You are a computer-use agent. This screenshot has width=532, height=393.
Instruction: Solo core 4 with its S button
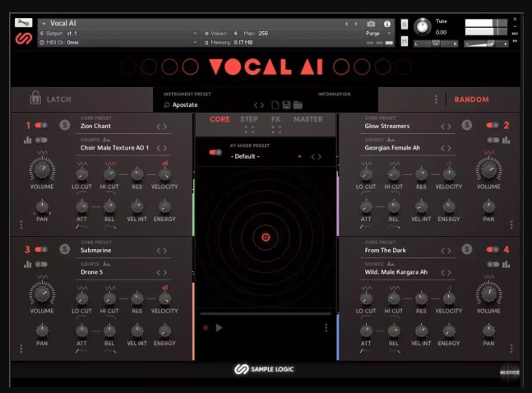[x=467, y=249]
